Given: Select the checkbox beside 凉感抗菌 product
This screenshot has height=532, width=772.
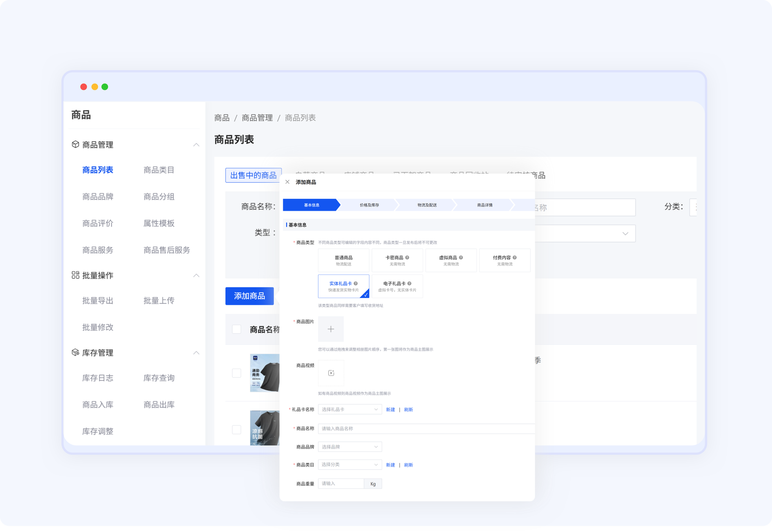Looking at the screenshot, I should 236,429.
